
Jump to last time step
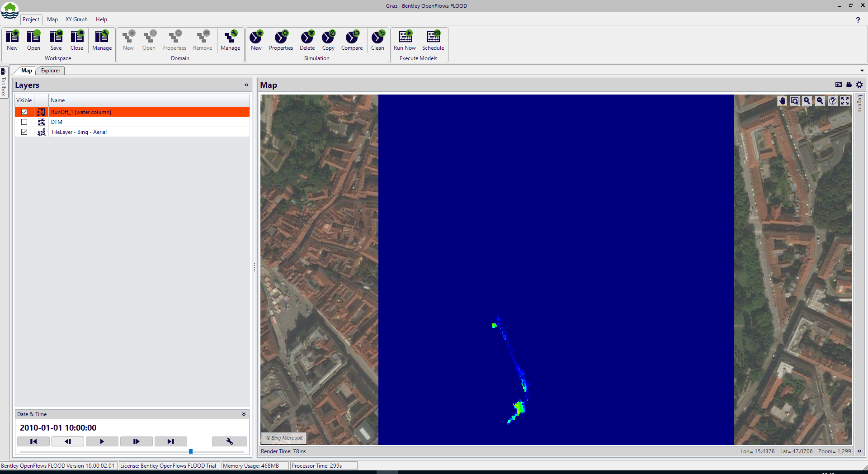[171, 441]
